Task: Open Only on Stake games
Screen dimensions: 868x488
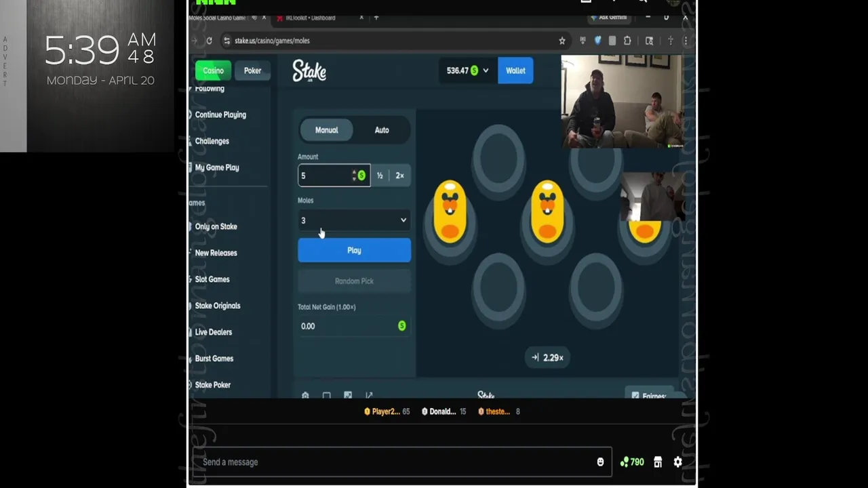Action: pyautogui.click(x=216, y=226)
